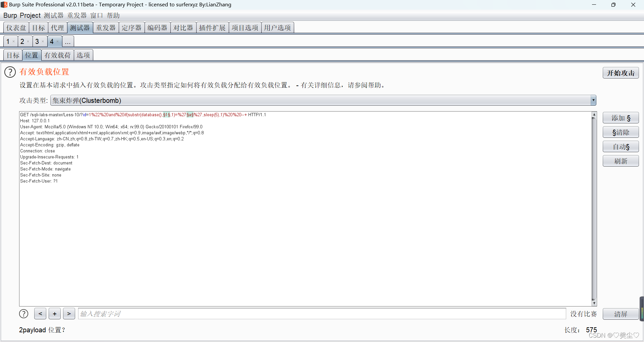Close intruder tab 4 via its x
Viewport: 644px width, 342px height.
[58, 42]
